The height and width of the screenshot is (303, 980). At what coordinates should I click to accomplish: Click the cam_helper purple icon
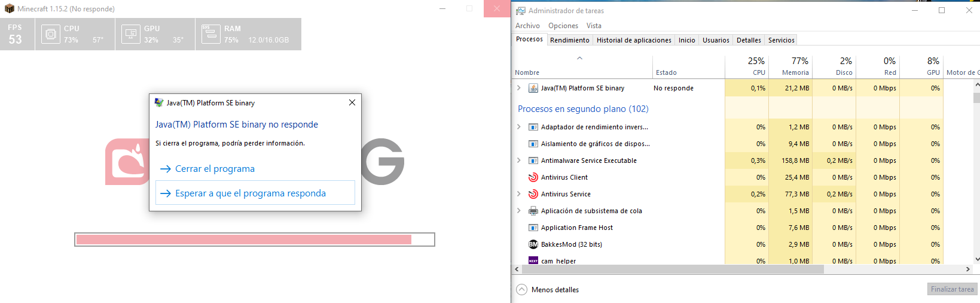tap(533, 260)
